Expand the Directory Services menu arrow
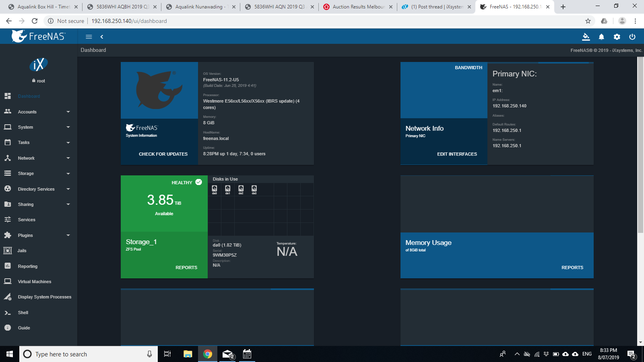 click(68, 189)
